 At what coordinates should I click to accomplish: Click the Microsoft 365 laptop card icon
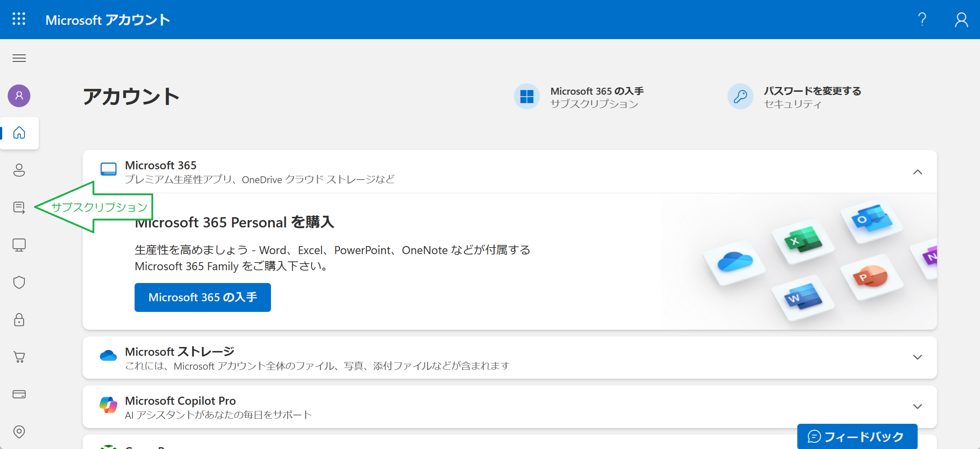109,169
